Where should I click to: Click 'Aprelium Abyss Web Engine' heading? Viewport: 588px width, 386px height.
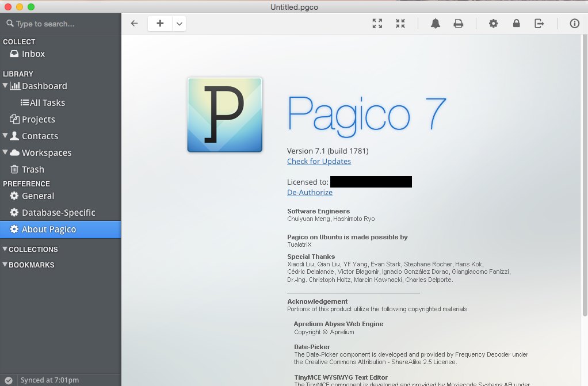(x=338, y=324)
